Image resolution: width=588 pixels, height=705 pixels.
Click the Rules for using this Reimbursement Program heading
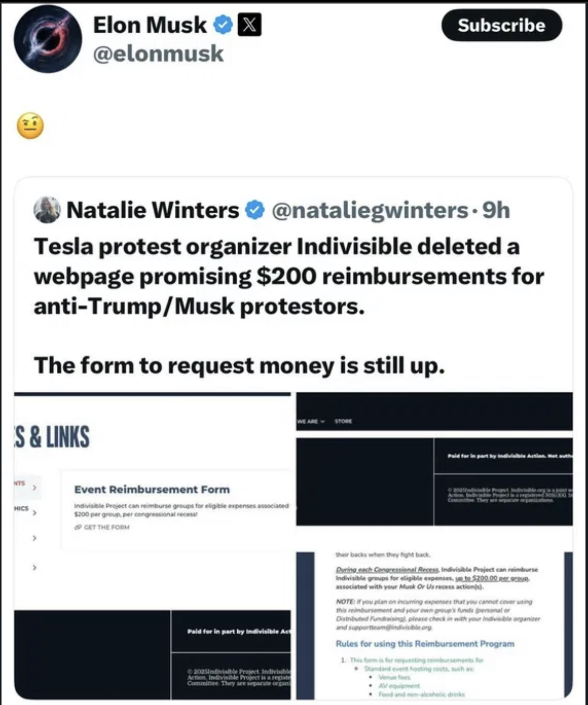[x=425, y=644]
